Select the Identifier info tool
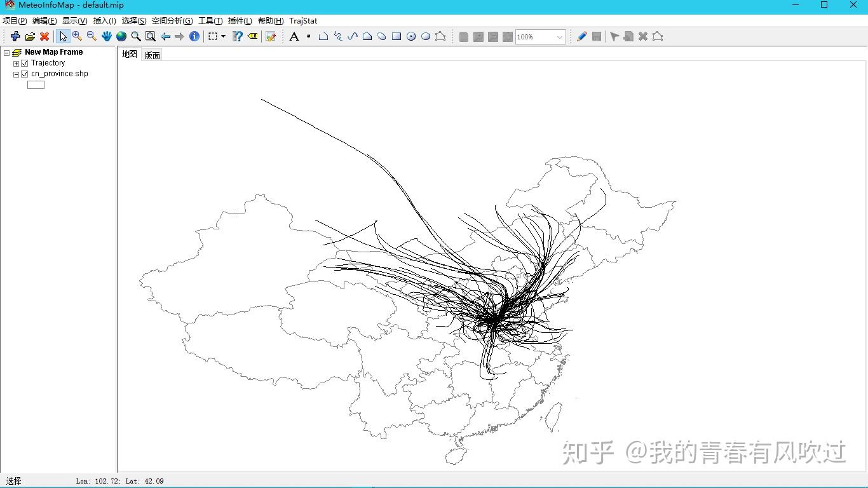Screen dimensions: 868x488 (x=194, y=37)
